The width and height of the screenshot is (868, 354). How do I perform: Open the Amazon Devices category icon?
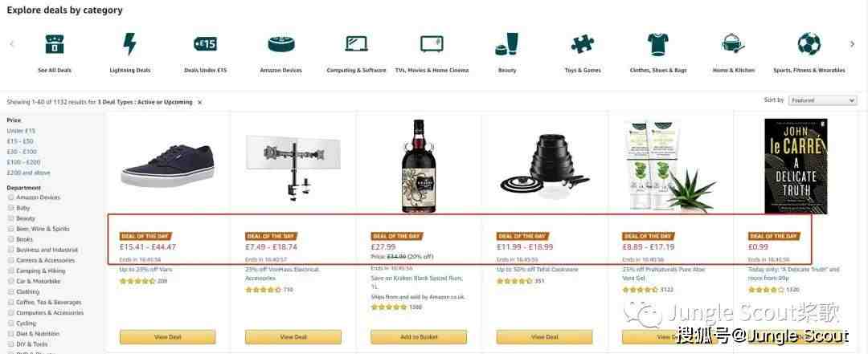pos(281,43)
